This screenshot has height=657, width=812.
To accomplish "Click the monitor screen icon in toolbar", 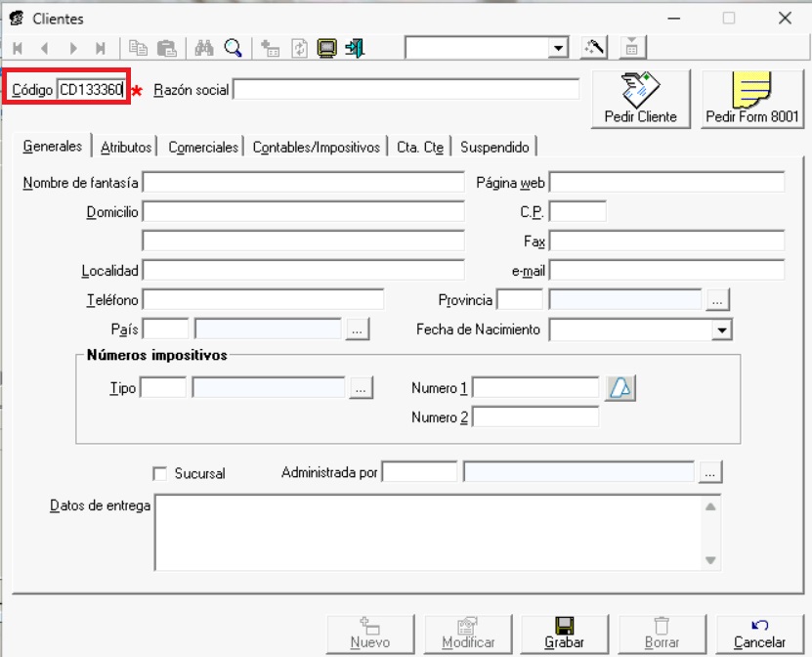I will (x=327, y=48).
